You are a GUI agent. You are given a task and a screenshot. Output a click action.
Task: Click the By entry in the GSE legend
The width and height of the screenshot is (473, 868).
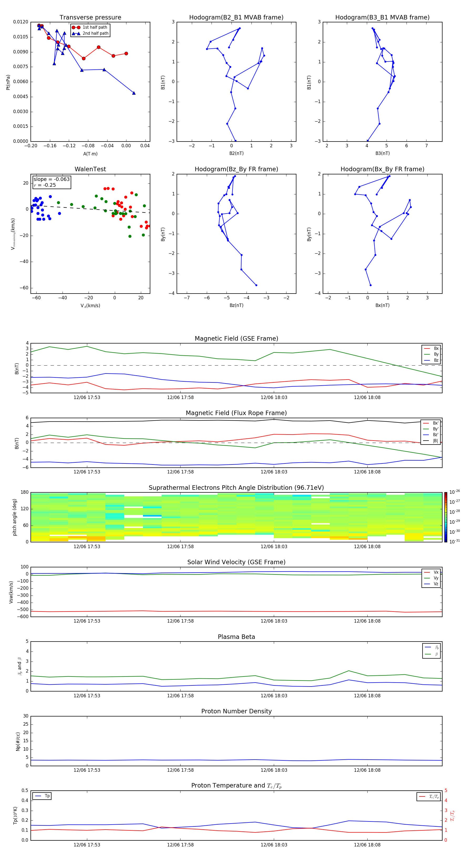(431, 354)
